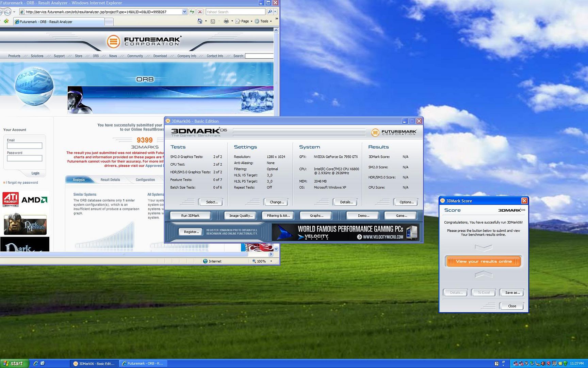Click Save as button in Score dialog

tap(512, 292)
